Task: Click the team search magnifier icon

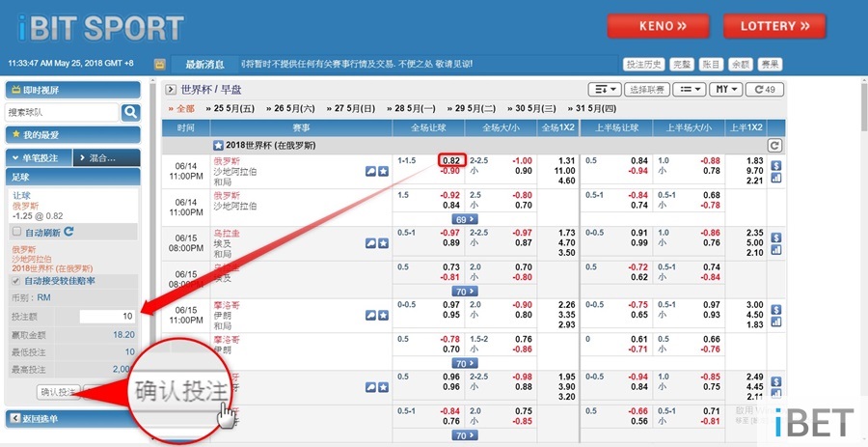Action: 130,112
